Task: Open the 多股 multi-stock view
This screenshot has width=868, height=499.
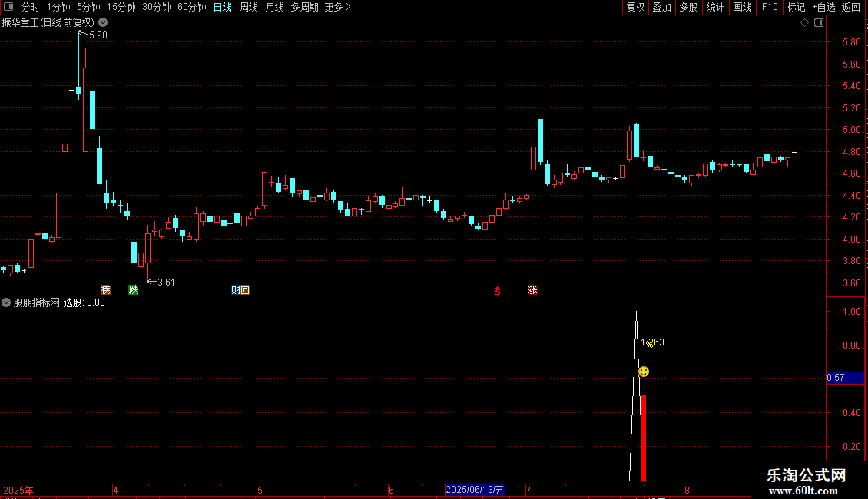Action: click(688, 7)
